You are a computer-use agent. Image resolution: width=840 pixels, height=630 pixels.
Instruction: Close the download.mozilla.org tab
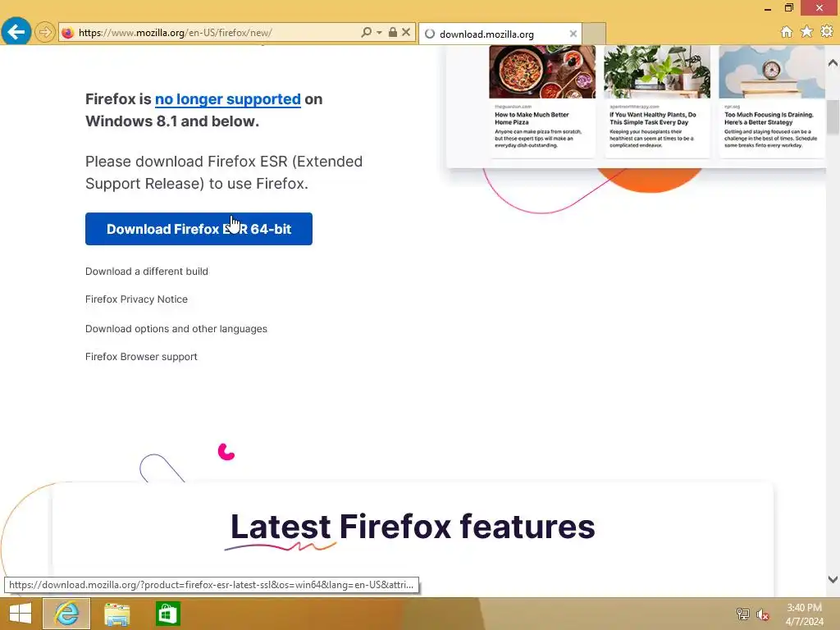click(x=573, y=34)
